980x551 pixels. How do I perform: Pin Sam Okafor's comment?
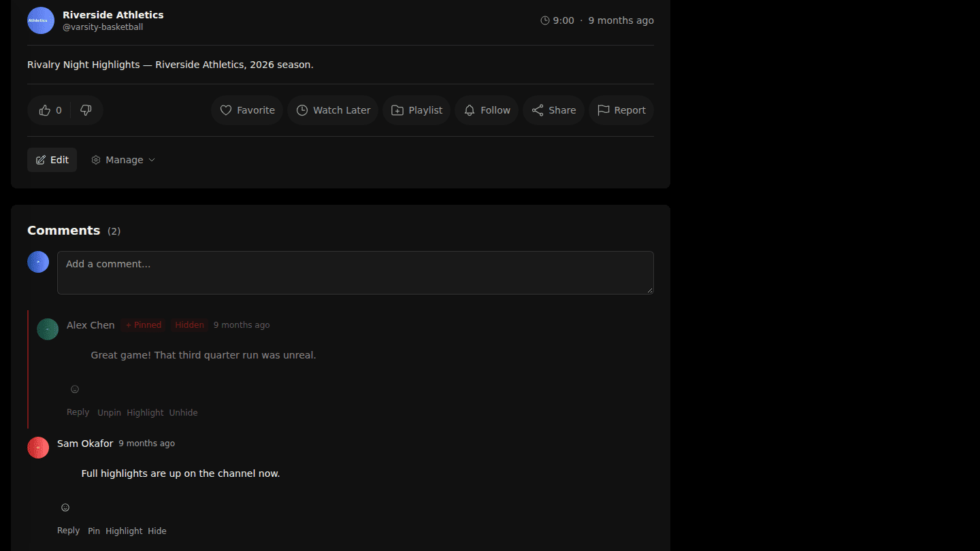(x=94, y=531)
